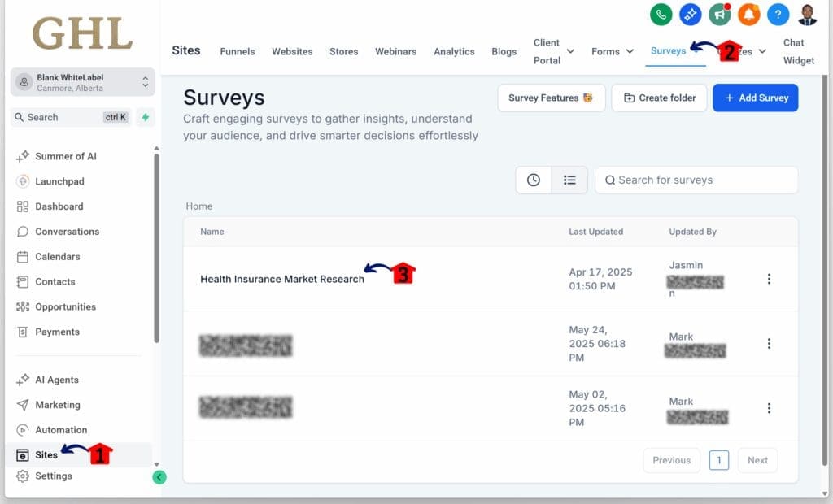
Task: Click the Conversations chat bubble icon
Action: (x=22, y=232)
